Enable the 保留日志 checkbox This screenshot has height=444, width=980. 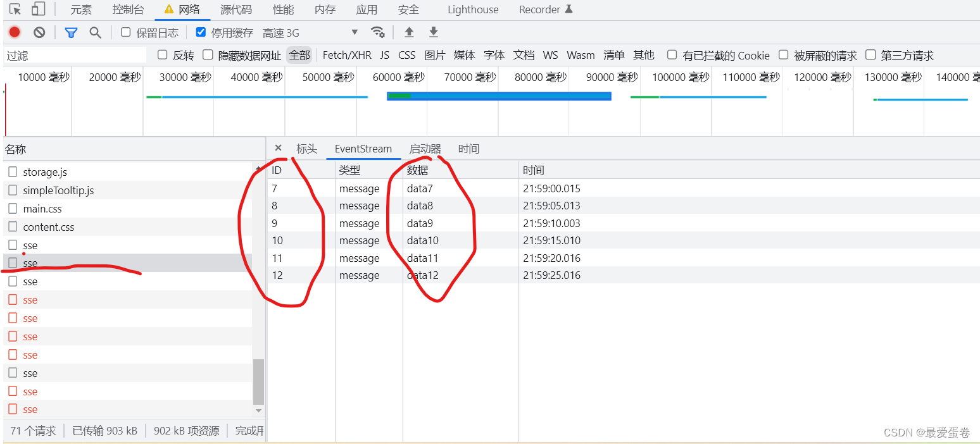[x=125, y=32]
